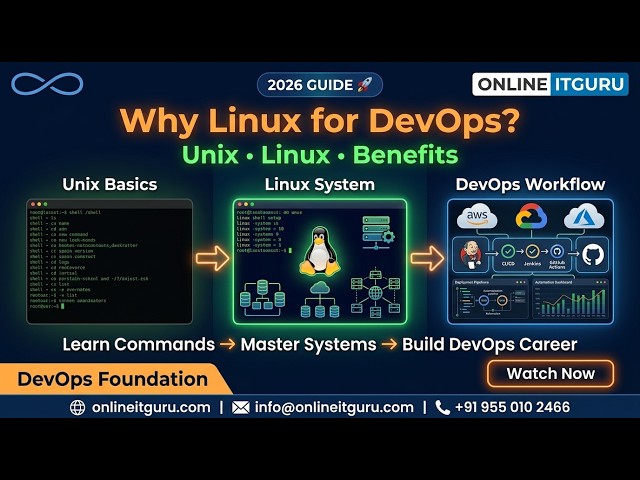The image size is (640, 480).
Task: Click the +91 955 010 2466 phone number
Action: tap(512, 407)
